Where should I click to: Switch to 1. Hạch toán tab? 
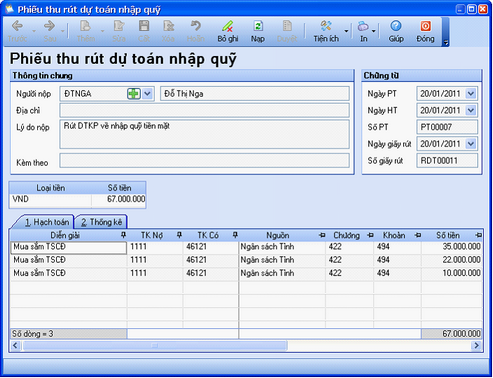coord(47,222)
